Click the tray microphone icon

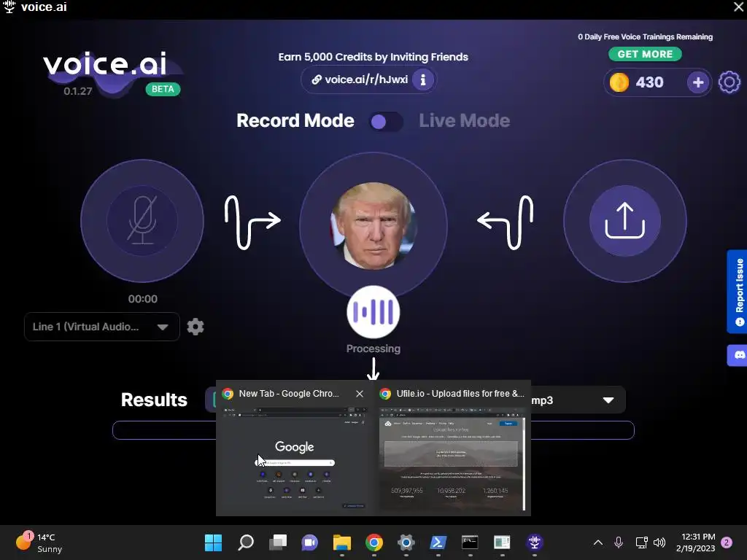619,542
